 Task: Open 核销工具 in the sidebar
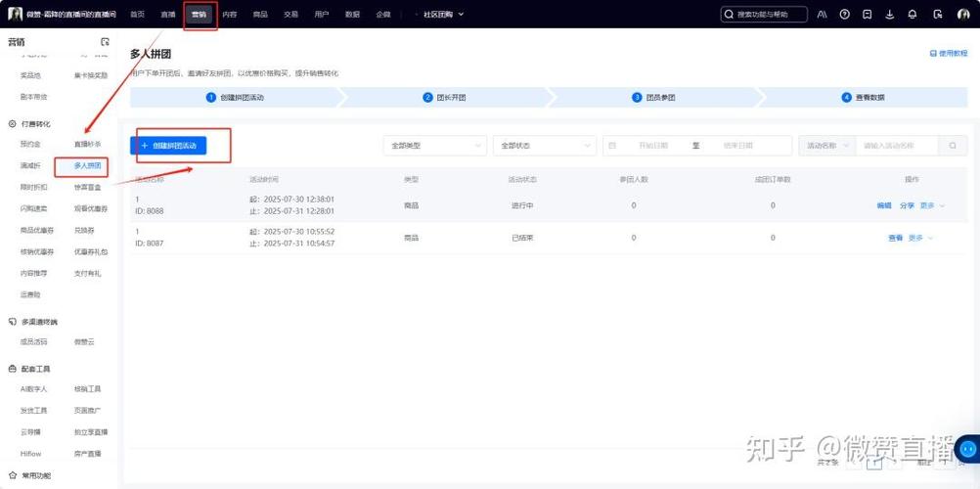coord(87,389)
